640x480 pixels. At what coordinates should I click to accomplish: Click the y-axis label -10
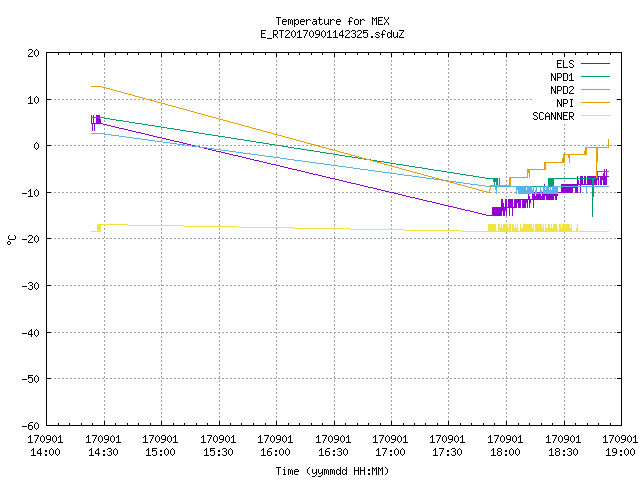(31, 193)
